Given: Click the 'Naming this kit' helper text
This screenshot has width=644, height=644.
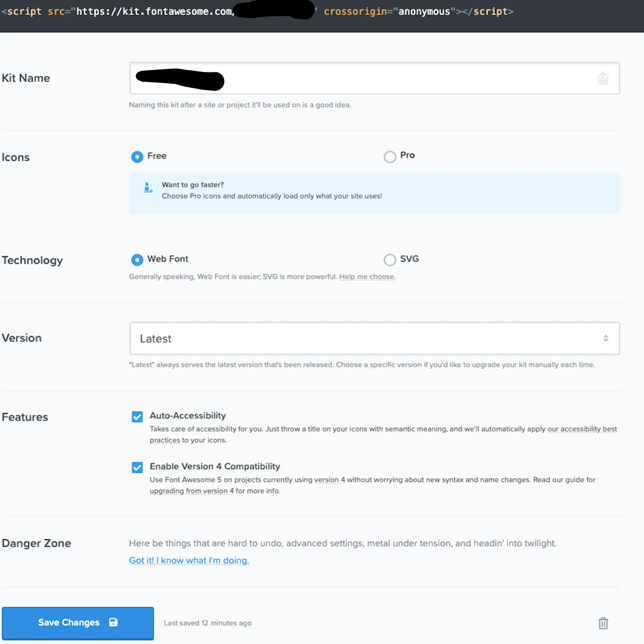Looking at the screenshot, I should 240,105.
